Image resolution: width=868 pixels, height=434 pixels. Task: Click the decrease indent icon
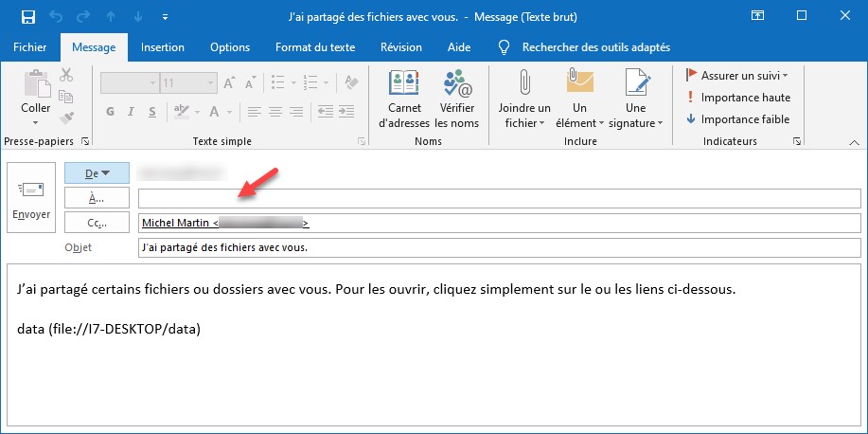tap(326, 112)
